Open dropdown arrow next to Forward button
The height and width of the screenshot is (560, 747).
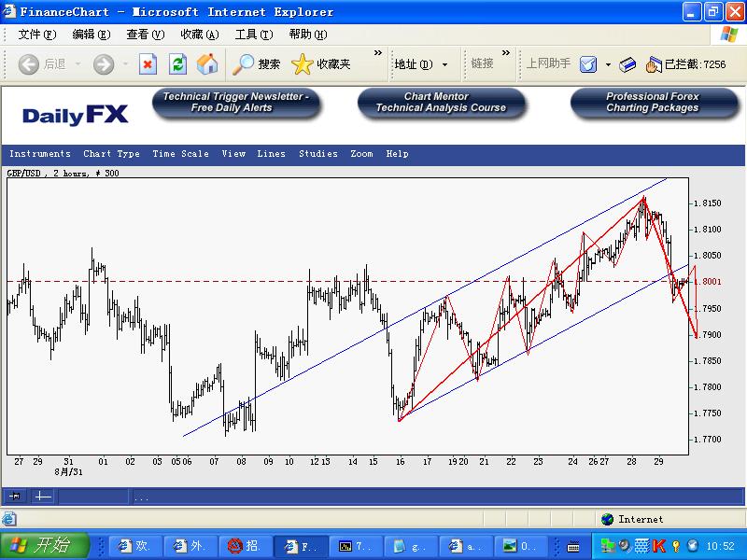(125, 64)
